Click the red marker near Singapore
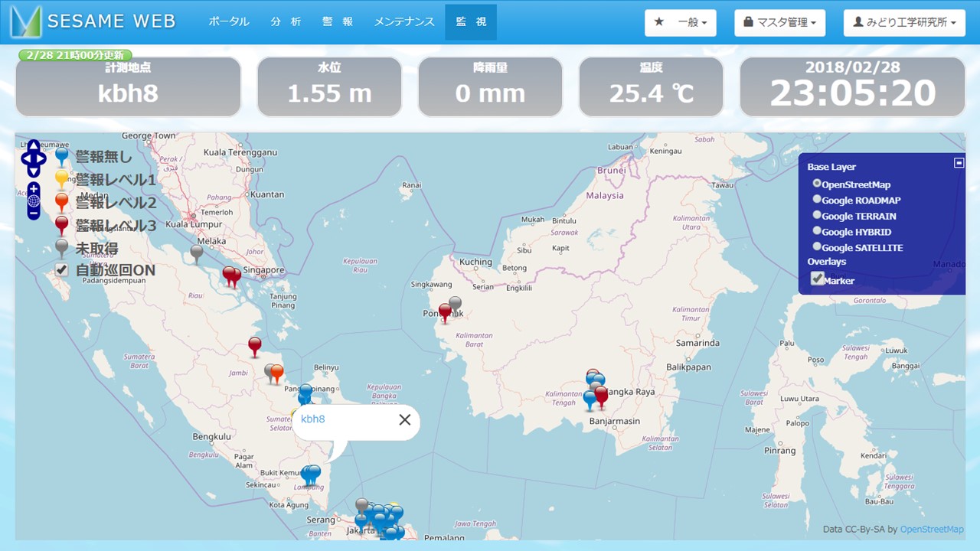The width and height of the screenshot is (980, 551). pos(230,275)
